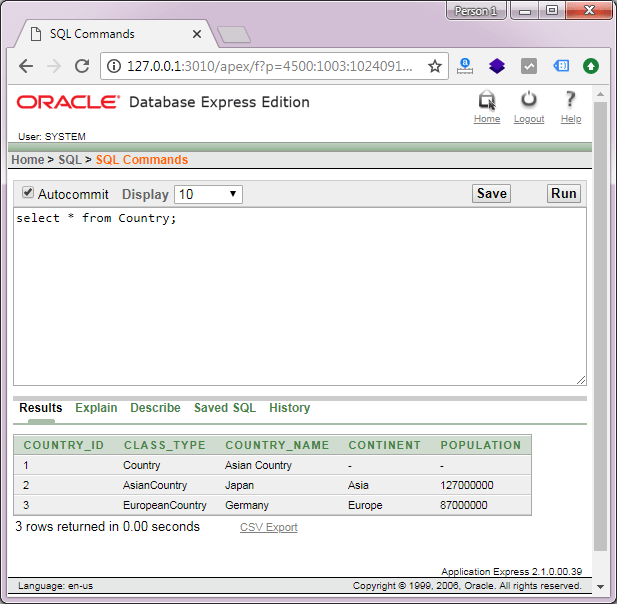The height and width of the screenshot is (604, 617).
Task: Click the 'Language: en-us' footer text
Action: [55, 586]
